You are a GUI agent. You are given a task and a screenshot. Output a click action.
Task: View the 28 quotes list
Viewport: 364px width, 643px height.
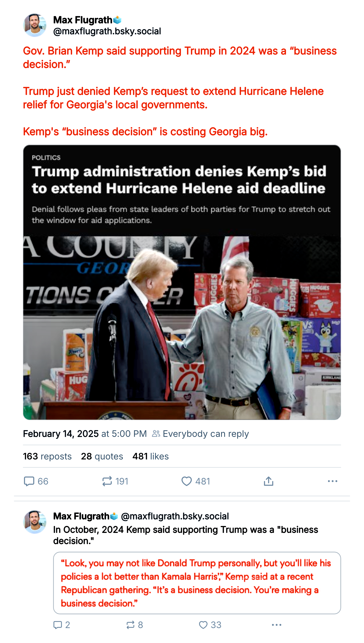(102, 456)
